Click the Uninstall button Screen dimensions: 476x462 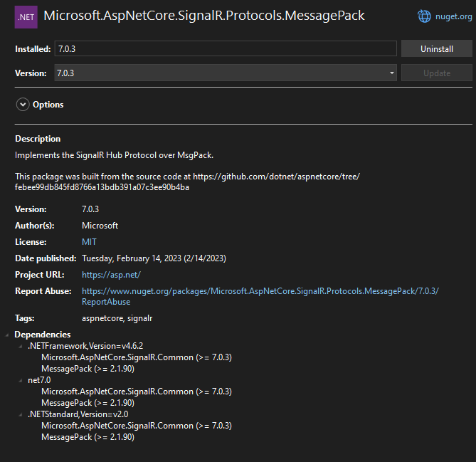click(437, 48)
